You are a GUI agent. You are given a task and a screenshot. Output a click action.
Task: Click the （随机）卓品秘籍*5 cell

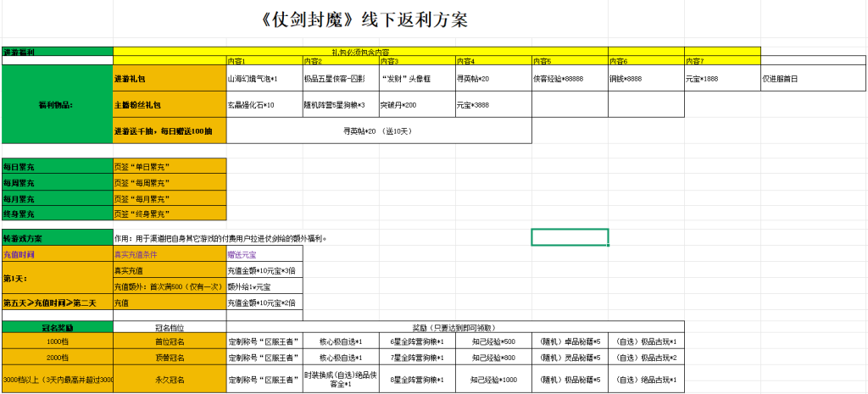tap(570, 341)
